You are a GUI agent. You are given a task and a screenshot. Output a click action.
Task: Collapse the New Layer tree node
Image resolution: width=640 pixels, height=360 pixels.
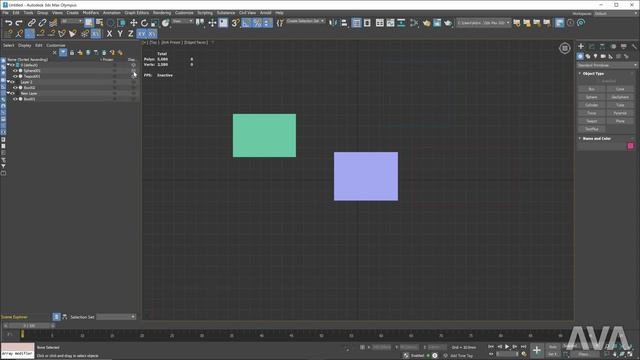pyautogui.click(x=8, y=93)
